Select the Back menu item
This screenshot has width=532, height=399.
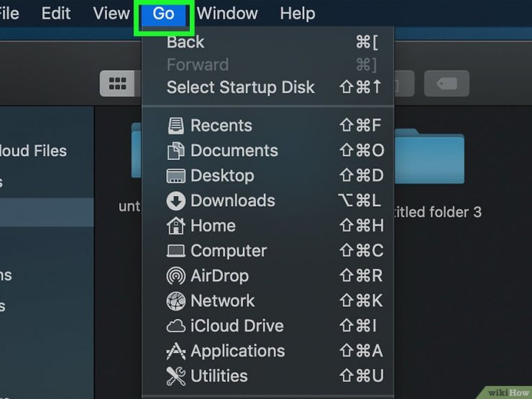point(185,42)
